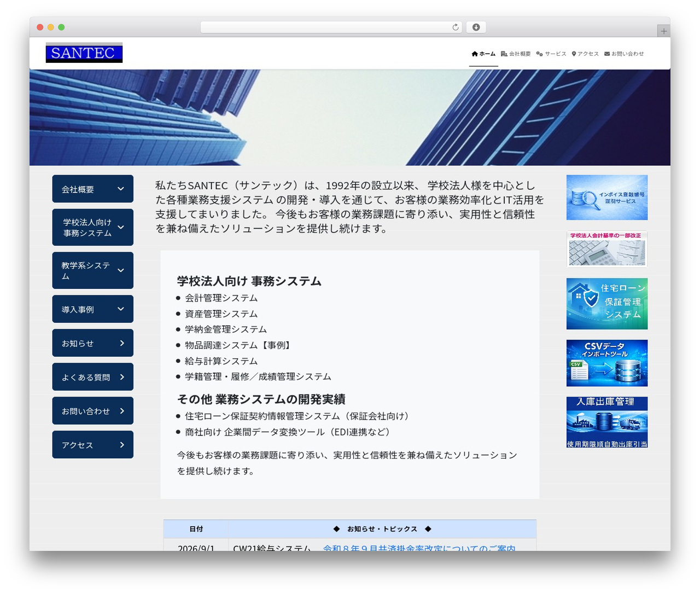The image size is (700, 593).
Task: Click the お知らせ・トピックス table header
Action: [382, 529]
